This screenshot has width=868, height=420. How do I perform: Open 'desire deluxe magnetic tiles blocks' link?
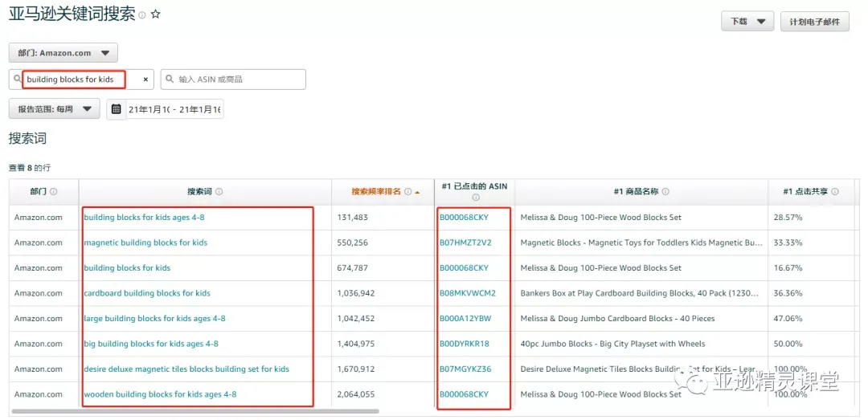[186, 369]
